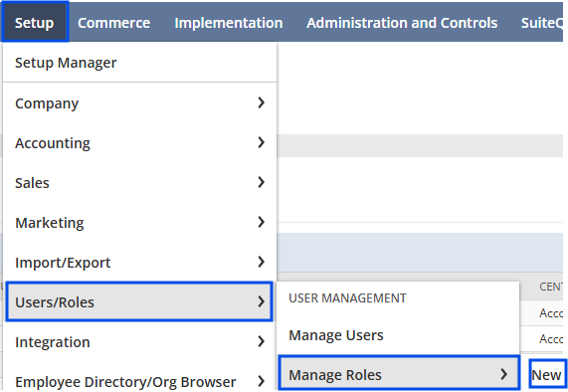Open the Accounting submenu
The width and height of the screenshot is (568, 392).
(x=139, y=143)
